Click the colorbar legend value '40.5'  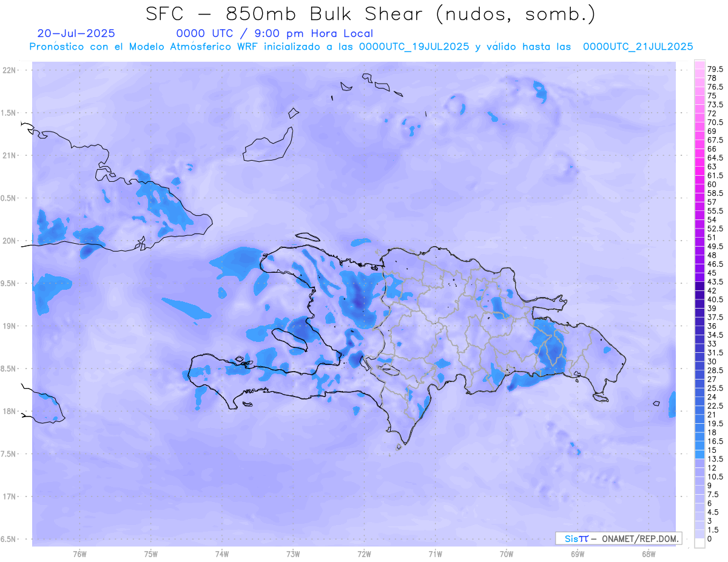716,299
